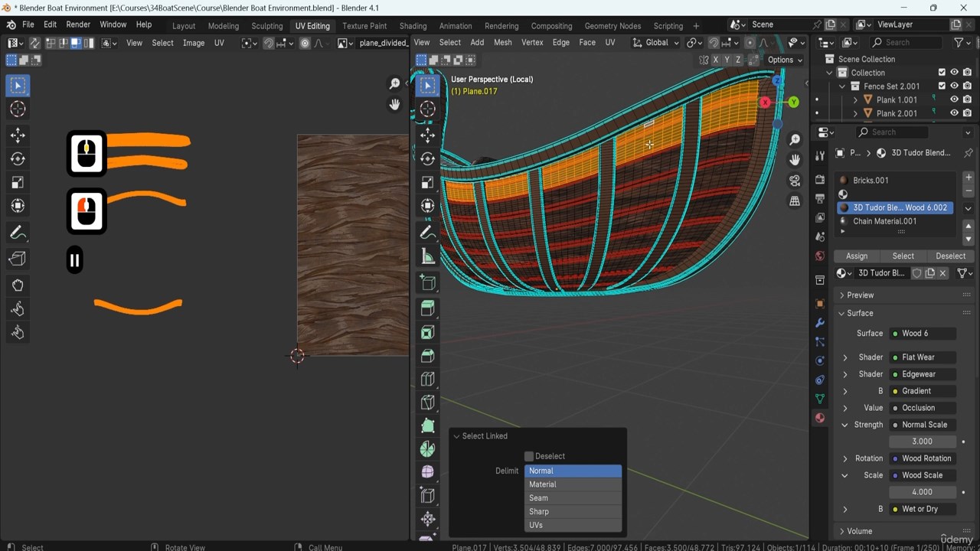Select the Poly Build tool
The image size is (980, 551).
[428, 426]
